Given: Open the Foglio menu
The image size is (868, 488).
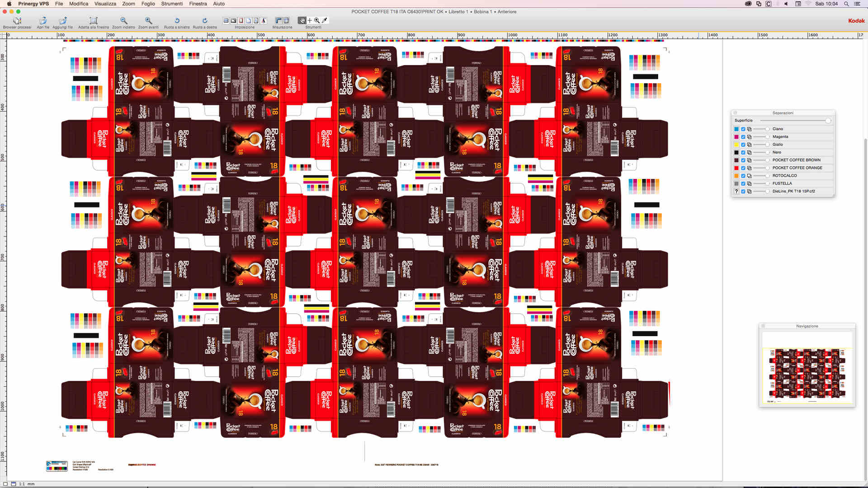Looking at the screenshot, I should [x=148, y=4].
